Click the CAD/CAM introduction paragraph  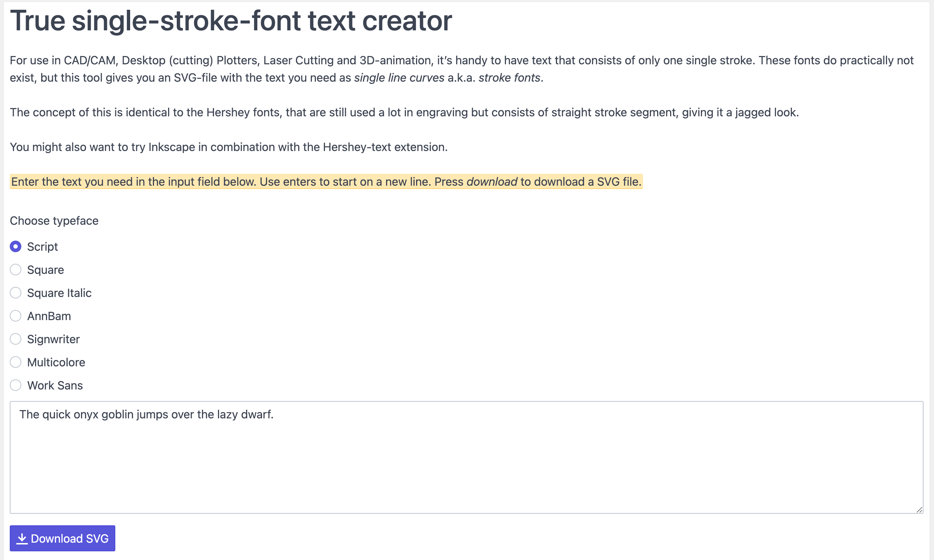click(461, 61)
